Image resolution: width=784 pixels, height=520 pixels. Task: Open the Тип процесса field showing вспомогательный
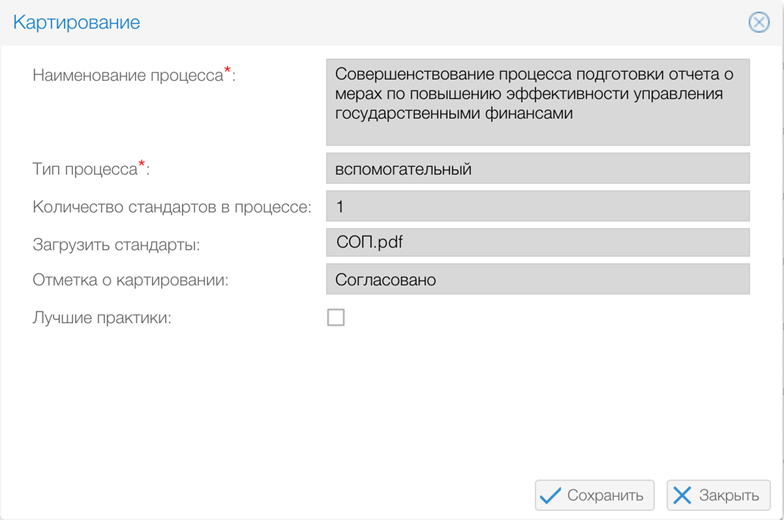[537, 169]
